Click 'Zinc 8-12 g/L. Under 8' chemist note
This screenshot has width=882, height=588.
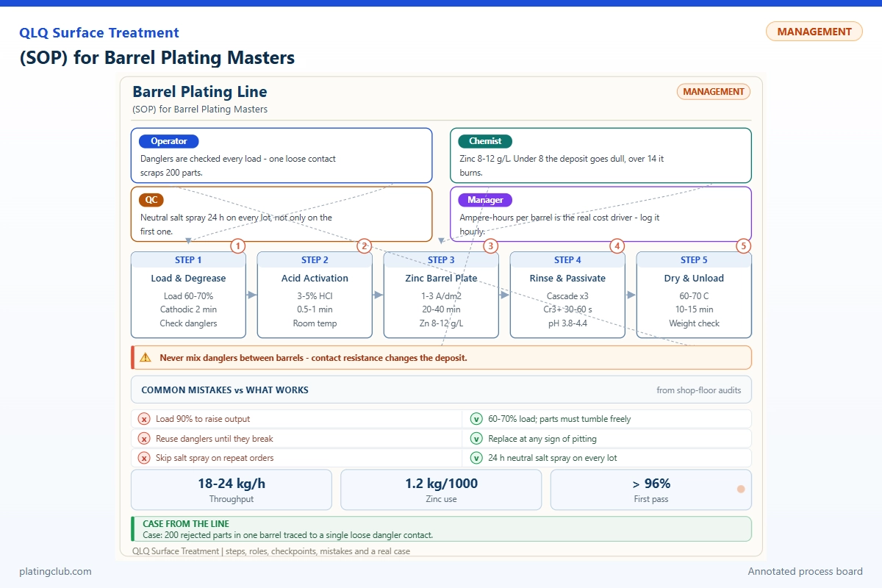point(562,165)
